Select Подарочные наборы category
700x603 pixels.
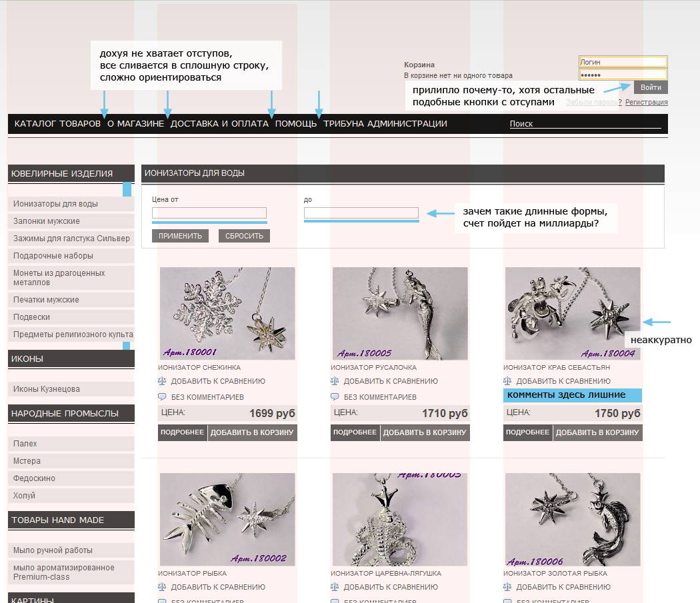71,256
